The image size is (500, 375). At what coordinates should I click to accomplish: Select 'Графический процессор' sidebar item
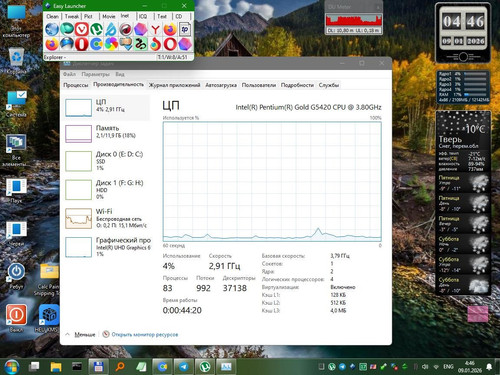pyautogui.click(x=107, y=247)
